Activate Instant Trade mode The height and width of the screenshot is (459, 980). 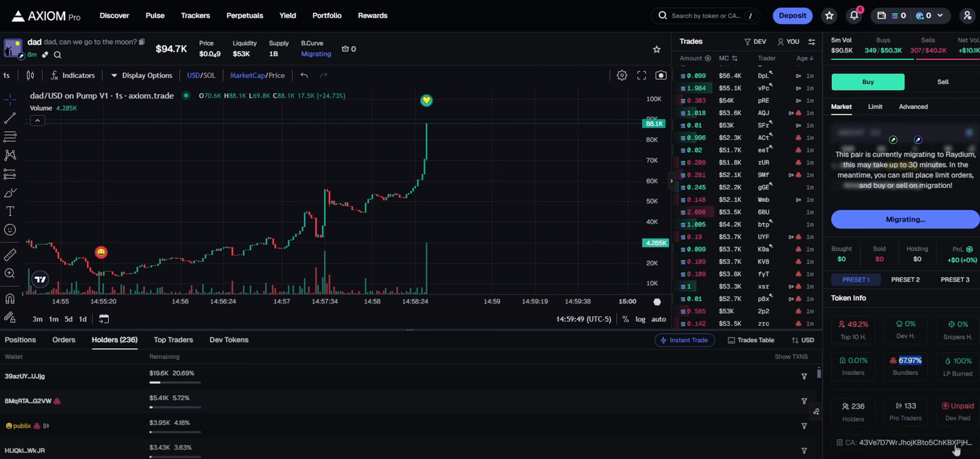(x=685, y=340)
